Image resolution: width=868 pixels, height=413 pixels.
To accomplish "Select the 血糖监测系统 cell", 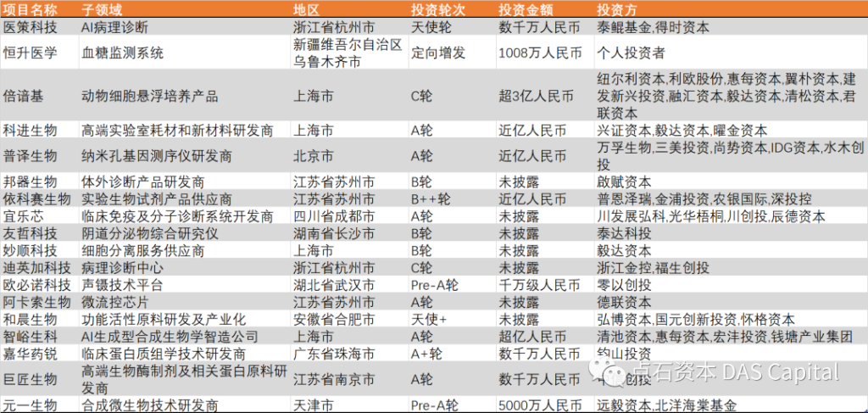I will [186, 53].
